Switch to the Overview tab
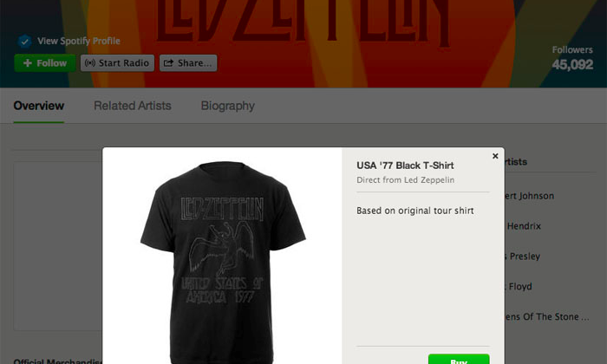The image size is (607, 364). pos(39,106)
